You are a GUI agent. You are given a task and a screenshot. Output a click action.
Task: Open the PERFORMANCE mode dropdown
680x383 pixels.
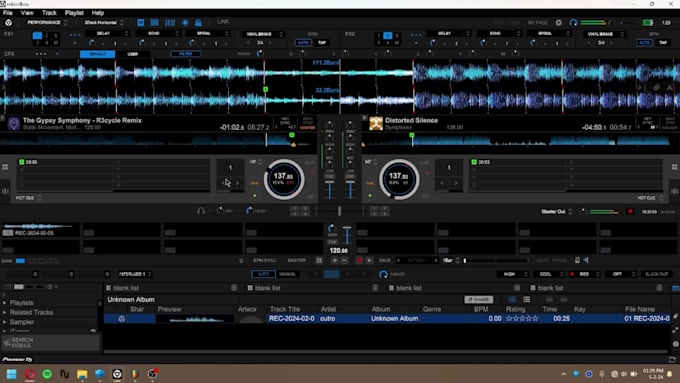tap(47, 23)
